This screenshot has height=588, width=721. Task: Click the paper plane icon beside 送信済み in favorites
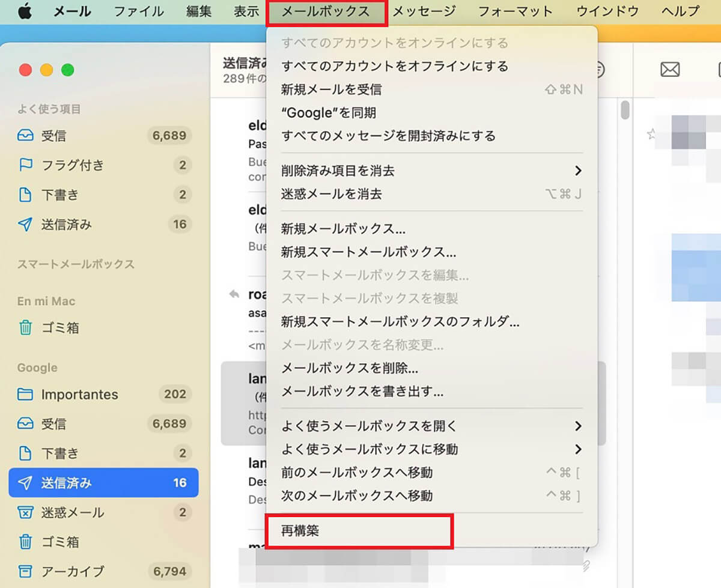point(25,225)
